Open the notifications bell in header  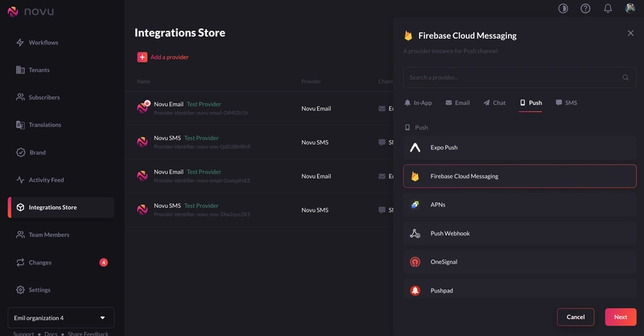tap(608, 8)
